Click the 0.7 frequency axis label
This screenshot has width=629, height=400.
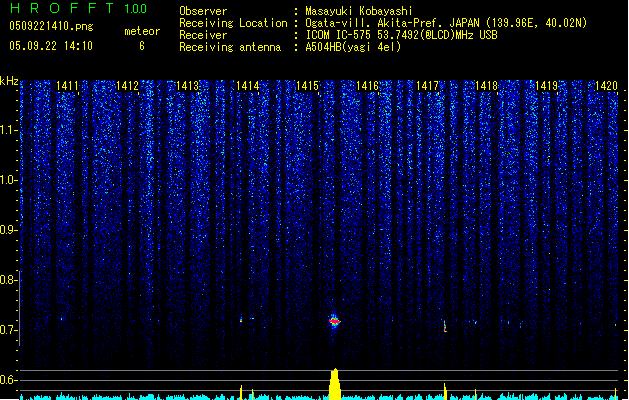click(8, 330)
